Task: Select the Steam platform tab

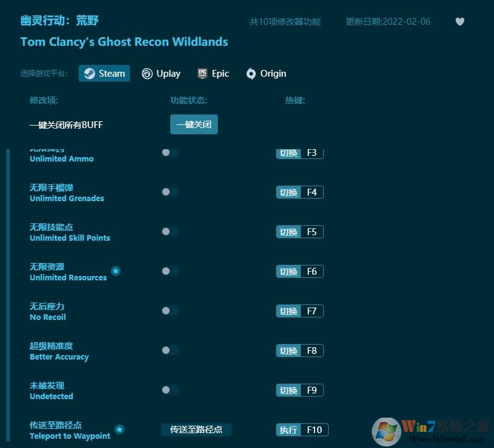Action: point(104,74)
